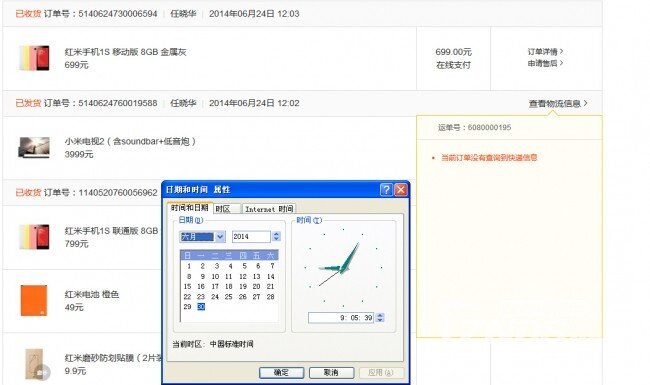Close the Date and Time Properties dialog
This screenshot has width=650, height=385.
click(x=400, y=190)
